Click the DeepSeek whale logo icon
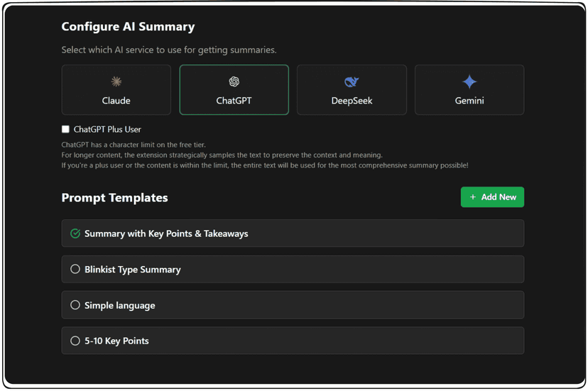588x391 pixels. click(352, 82)
